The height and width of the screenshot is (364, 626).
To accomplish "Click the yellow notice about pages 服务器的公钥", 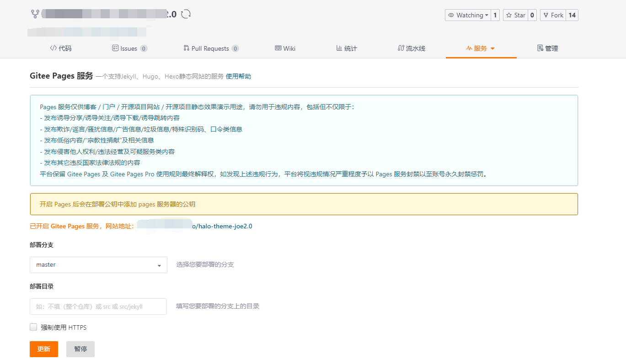I will pos(304,204).
